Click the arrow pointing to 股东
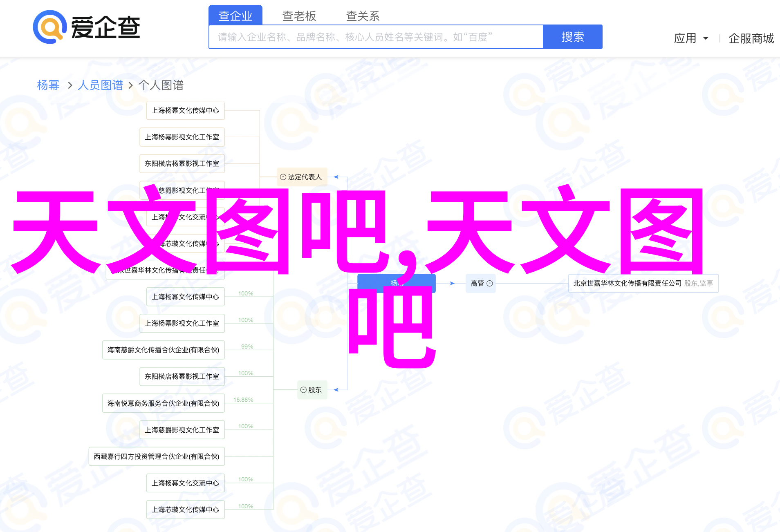 point(336,390)
